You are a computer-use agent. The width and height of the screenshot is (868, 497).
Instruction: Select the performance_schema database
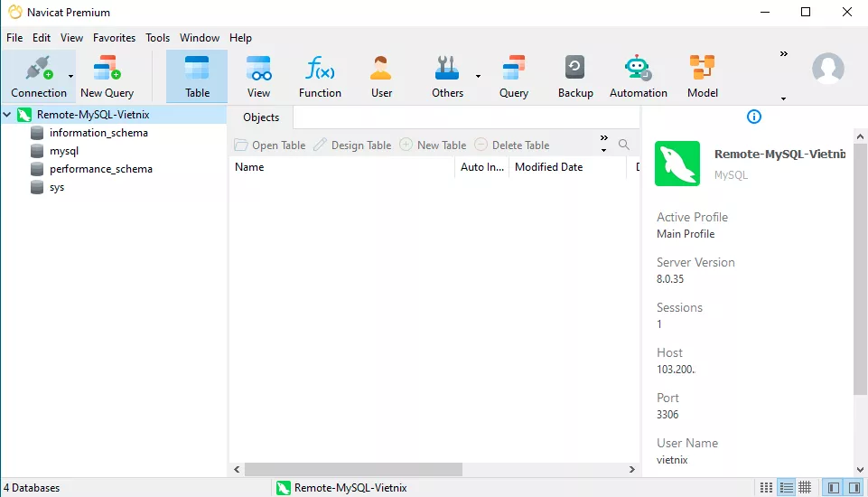[101, 169]
